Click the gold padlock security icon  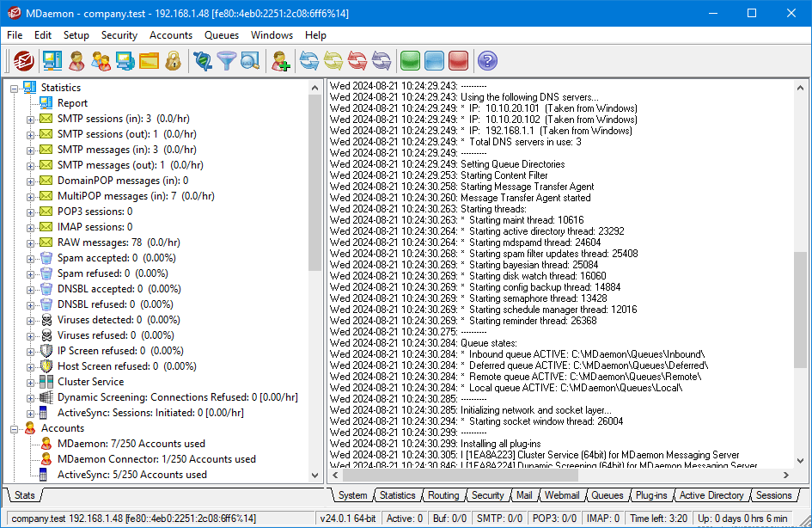tap(173, 60)
